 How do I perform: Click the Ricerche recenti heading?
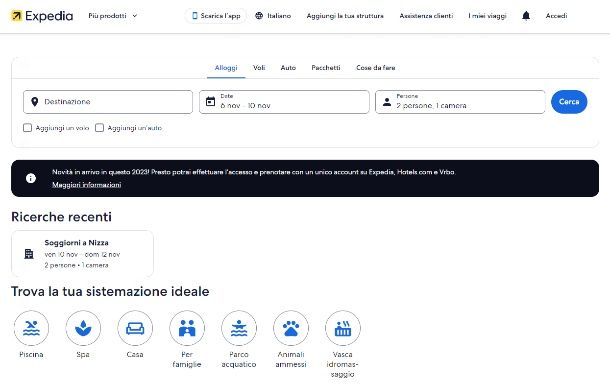coord(61,217)
